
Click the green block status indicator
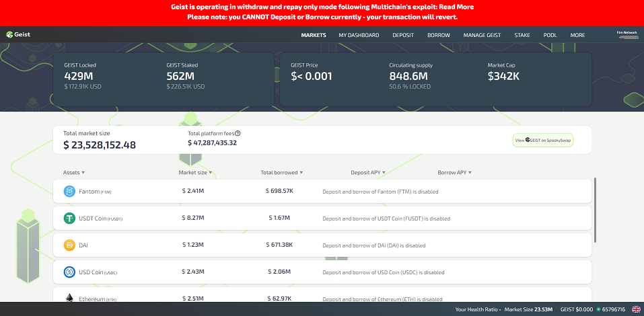coord(600,309)
